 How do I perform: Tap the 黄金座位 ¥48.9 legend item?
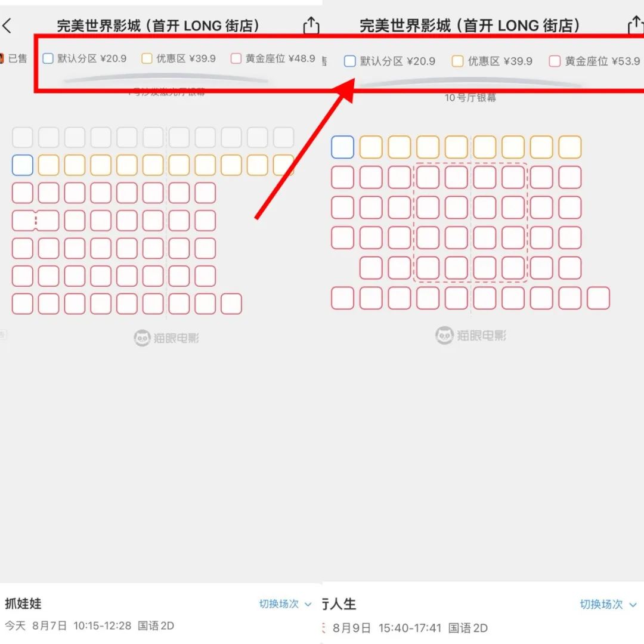[273, 58]
